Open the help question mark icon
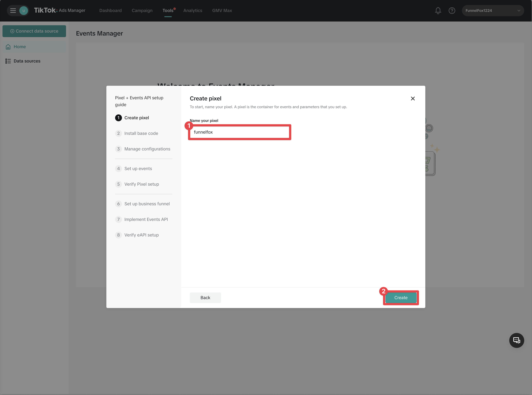532x395 pixels. point(452,10)
